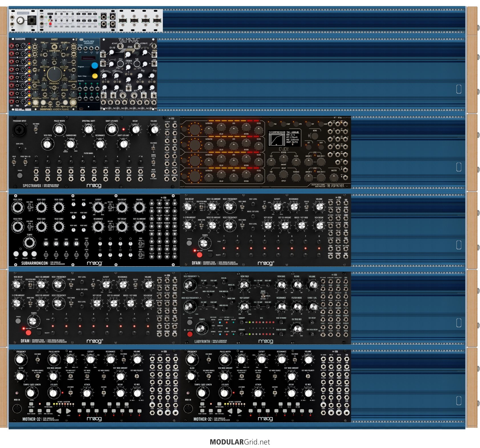The height and width of the screenshot is (448, 480).
Task: Click the CLK input jack on the silver module
Action: [x=42, y=17]
